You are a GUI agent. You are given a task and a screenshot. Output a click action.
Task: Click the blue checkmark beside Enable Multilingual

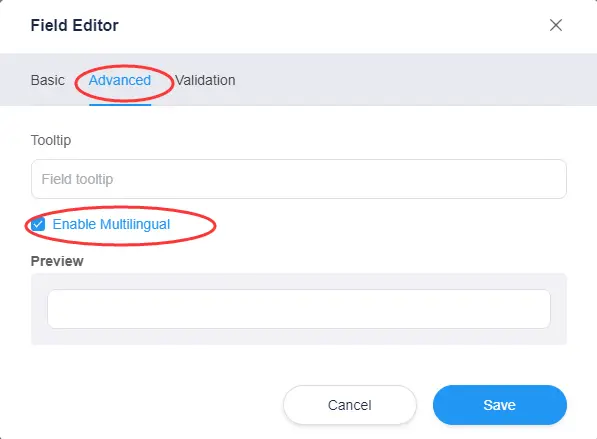coord(38,224)
